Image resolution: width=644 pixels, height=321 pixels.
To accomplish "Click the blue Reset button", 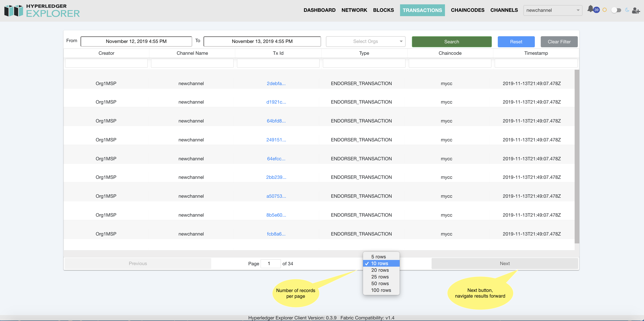I will tap(516, 42).
